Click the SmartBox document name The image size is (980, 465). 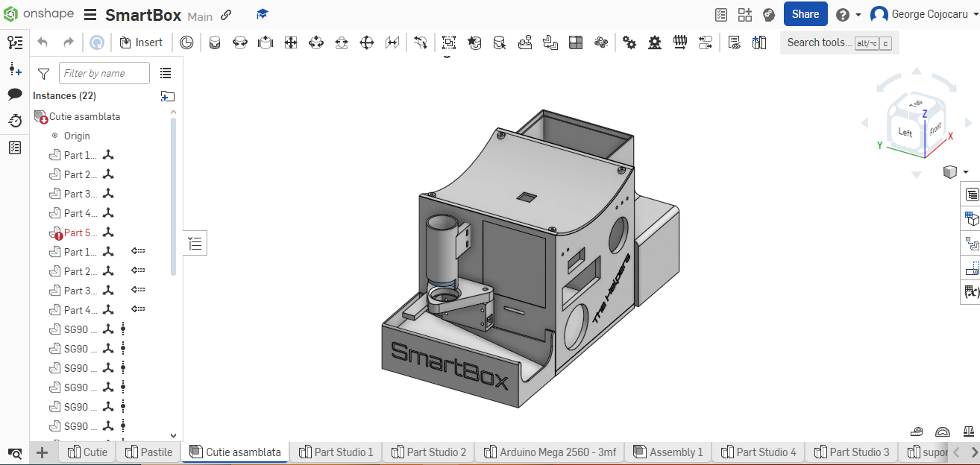point(143,15)
